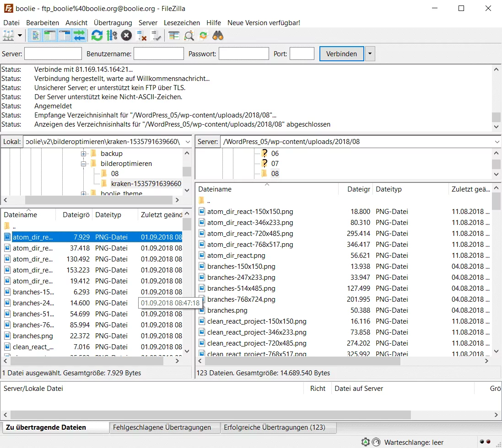Sort remote files by Zuletzt geändert column
The width and height of the screenshot is (502, 448).
point(470,189)
